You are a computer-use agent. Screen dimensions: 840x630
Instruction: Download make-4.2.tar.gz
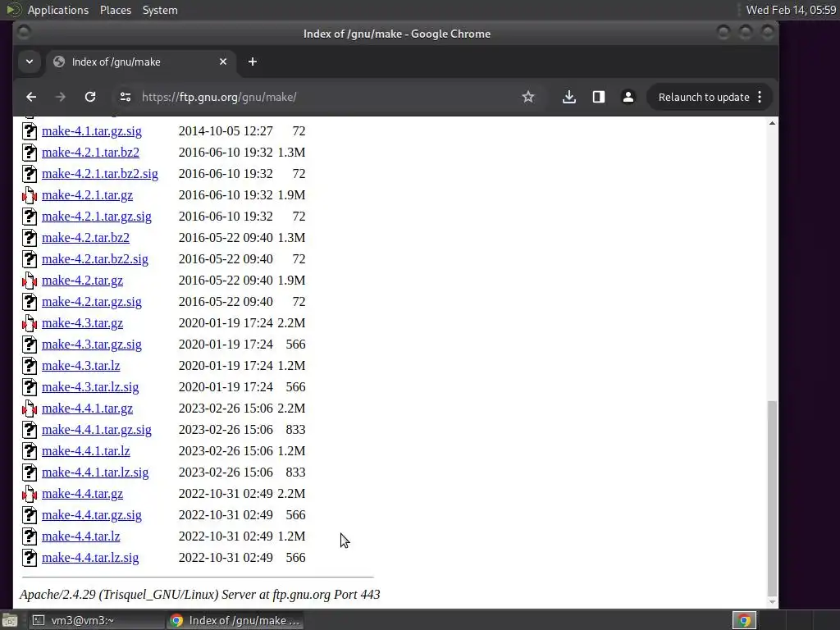(x=83, y=281)
